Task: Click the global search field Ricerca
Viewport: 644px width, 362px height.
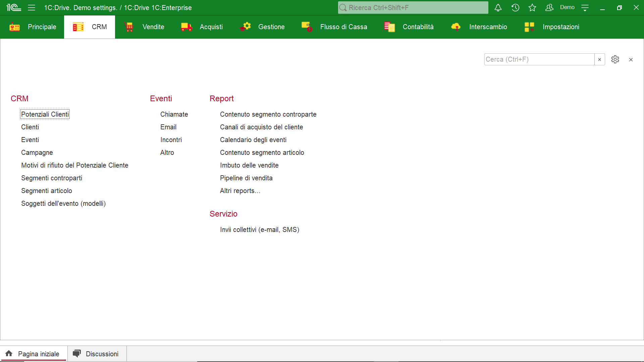Action: pos(413,7)
